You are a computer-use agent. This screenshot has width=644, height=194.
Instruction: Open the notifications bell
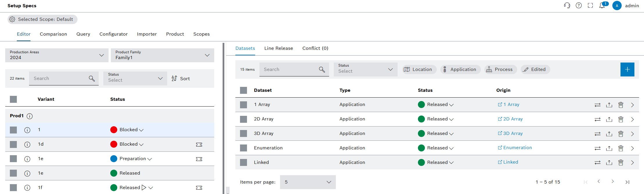[602, 6]
